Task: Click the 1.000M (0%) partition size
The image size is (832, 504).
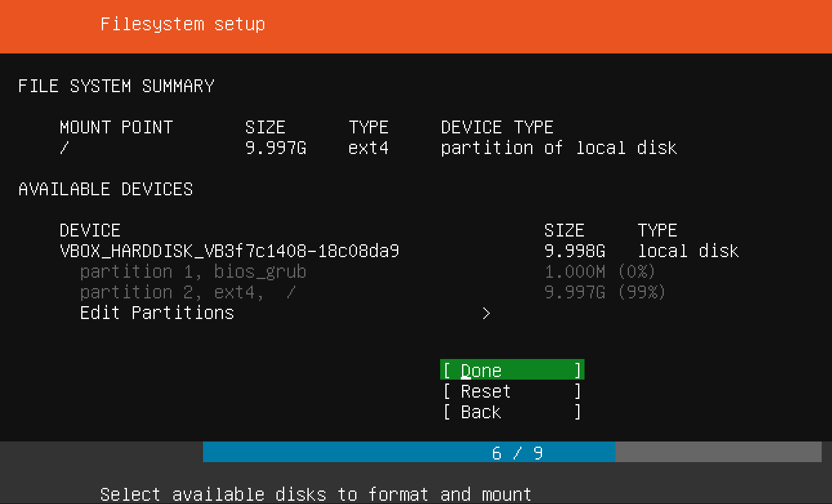Action: tap(600, 271)
